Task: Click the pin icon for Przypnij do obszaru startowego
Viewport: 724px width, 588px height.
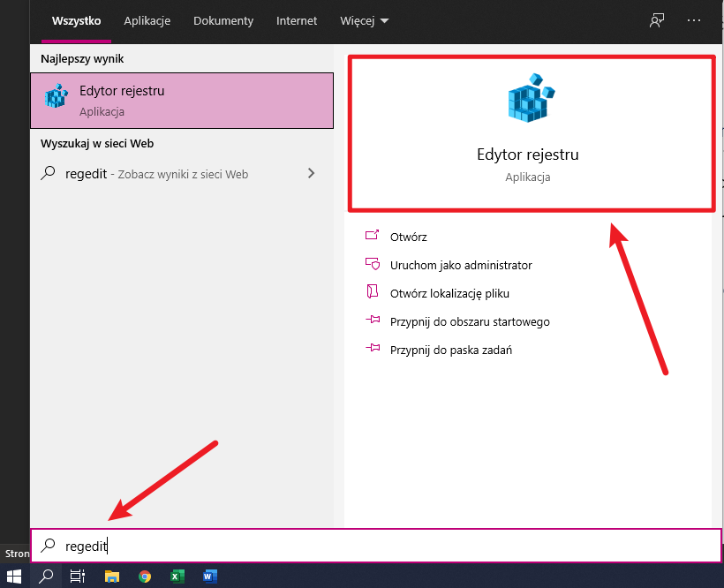Action: (x=373, y=320)
